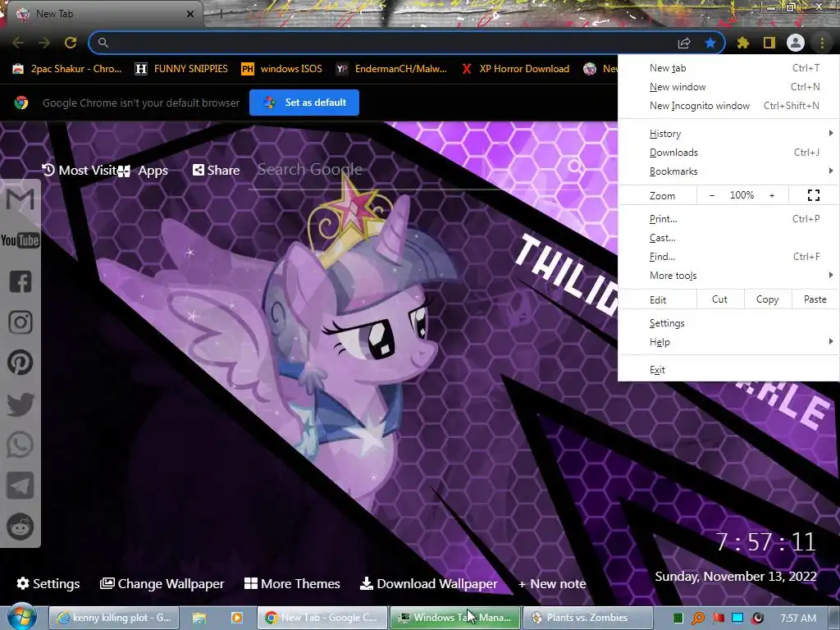Click More Themes
840x630 pixels.
click(292, 583)
